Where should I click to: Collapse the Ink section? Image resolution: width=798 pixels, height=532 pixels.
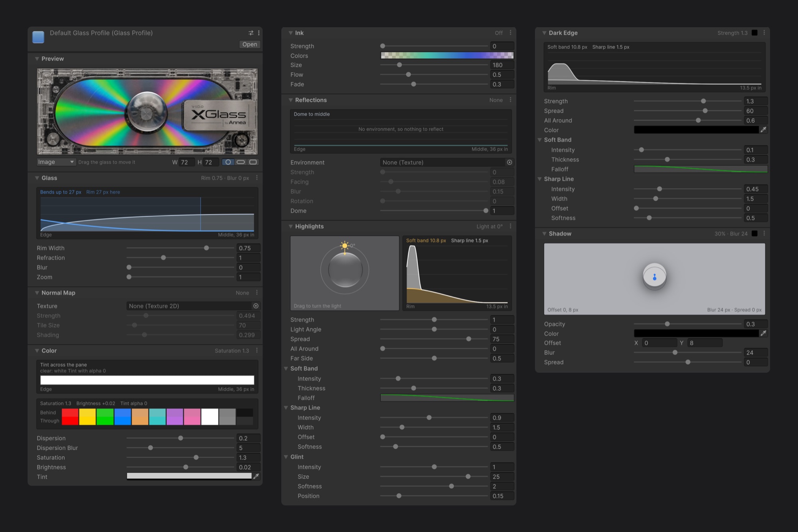(x=290, y=33)
